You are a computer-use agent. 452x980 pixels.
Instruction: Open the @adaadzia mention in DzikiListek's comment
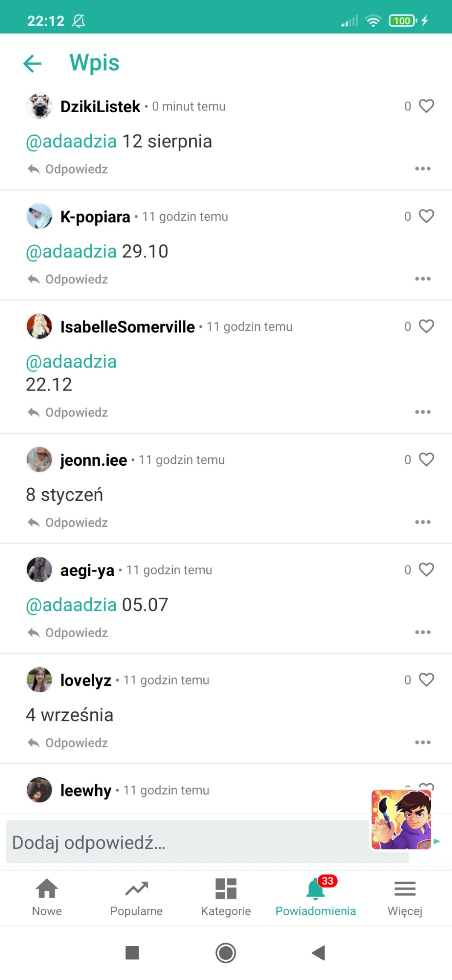pos(71,141)
